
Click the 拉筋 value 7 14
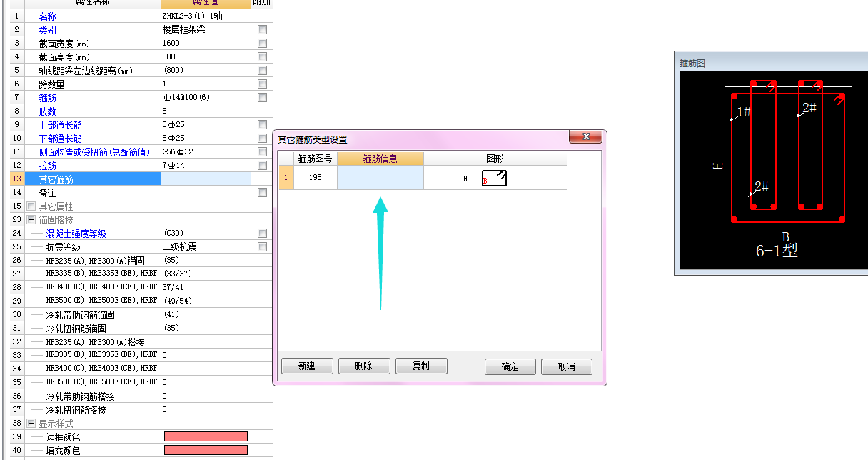point(173,166)
